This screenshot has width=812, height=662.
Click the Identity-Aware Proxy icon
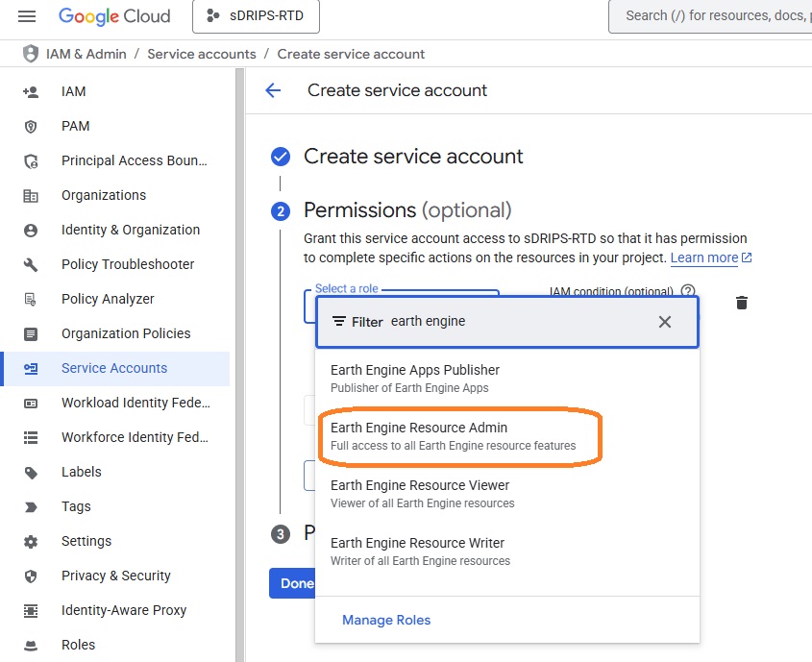[x=31, y=611]
